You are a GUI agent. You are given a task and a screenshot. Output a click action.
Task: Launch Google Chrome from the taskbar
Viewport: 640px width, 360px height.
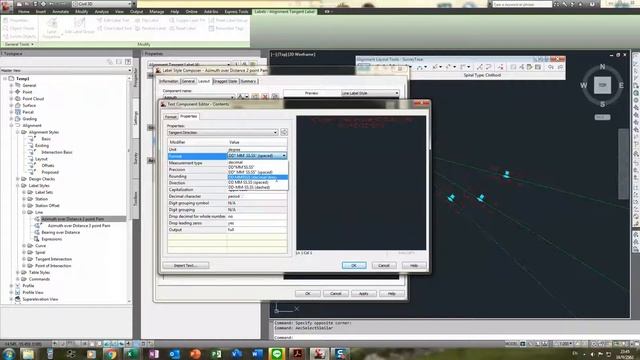click(110, 354)
